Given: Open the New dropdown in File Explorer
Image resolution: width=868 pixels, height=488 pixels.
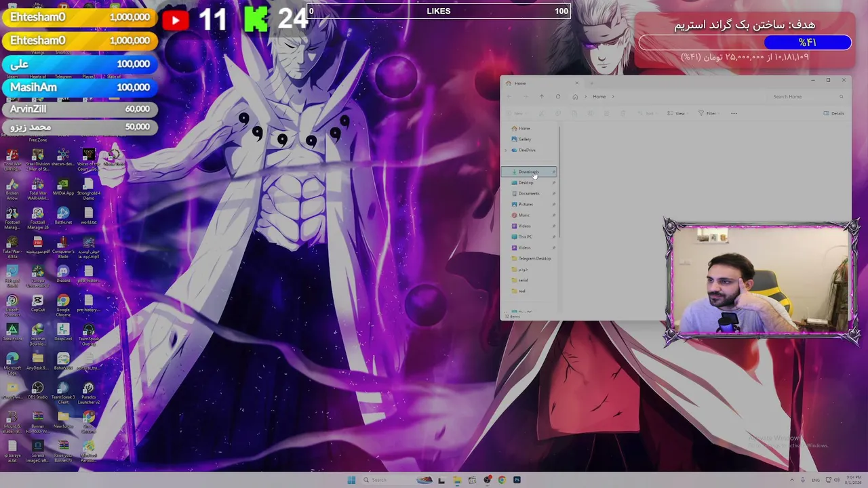Looking at the screenshot, I should pyautogui.click(x=516, y=113).
